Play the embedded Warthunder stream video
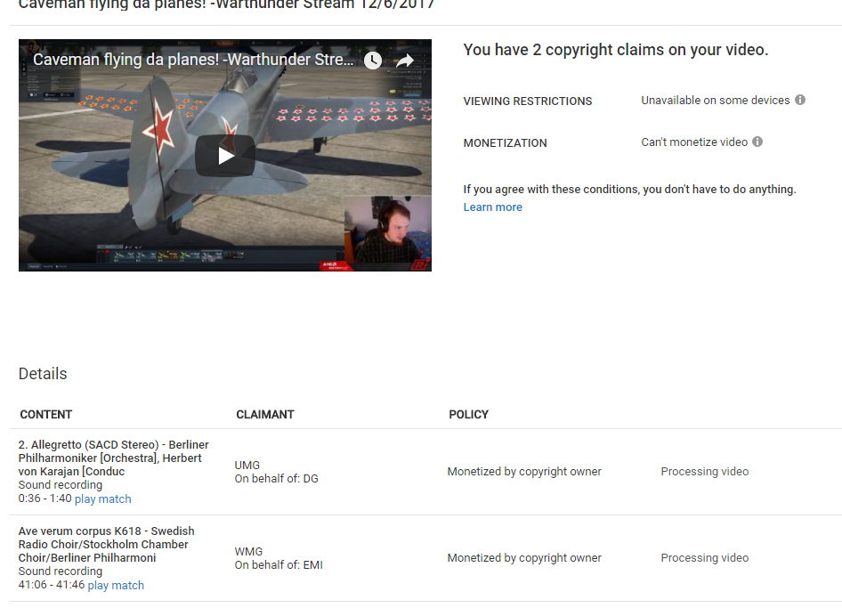 (225, 156)
